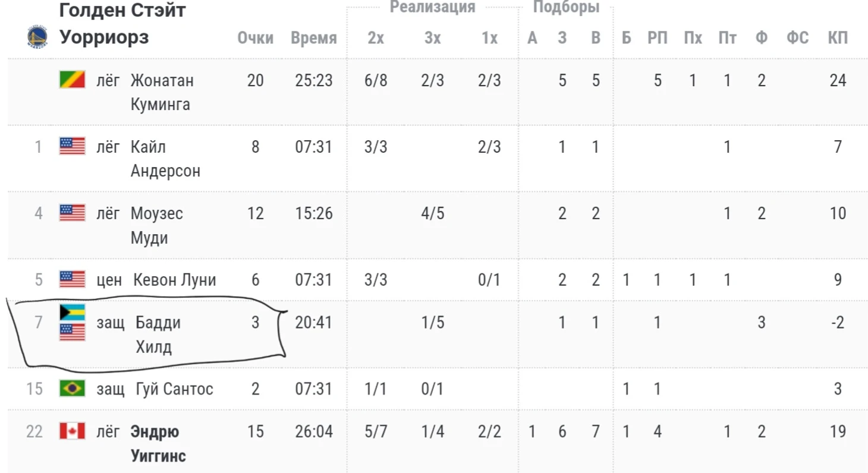Click the Brazil flag beside Гуй Сантос

pyautogui.click(x=73, y=389)
